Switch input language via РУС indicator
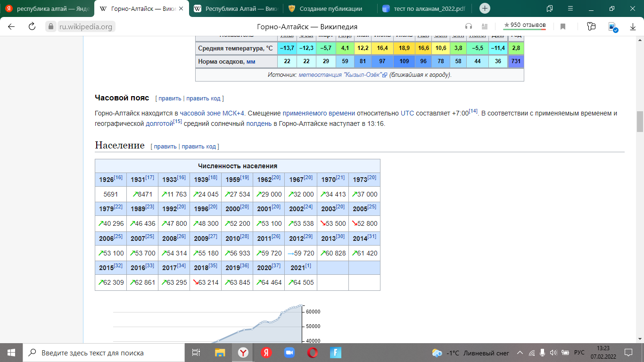Screen dimensions: 644x362 579,353
